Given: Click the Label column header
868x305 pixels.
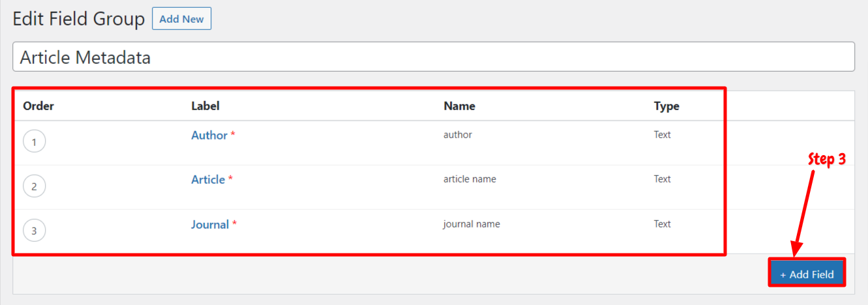Looking at the screenshot, I should (x=205, y=106).
